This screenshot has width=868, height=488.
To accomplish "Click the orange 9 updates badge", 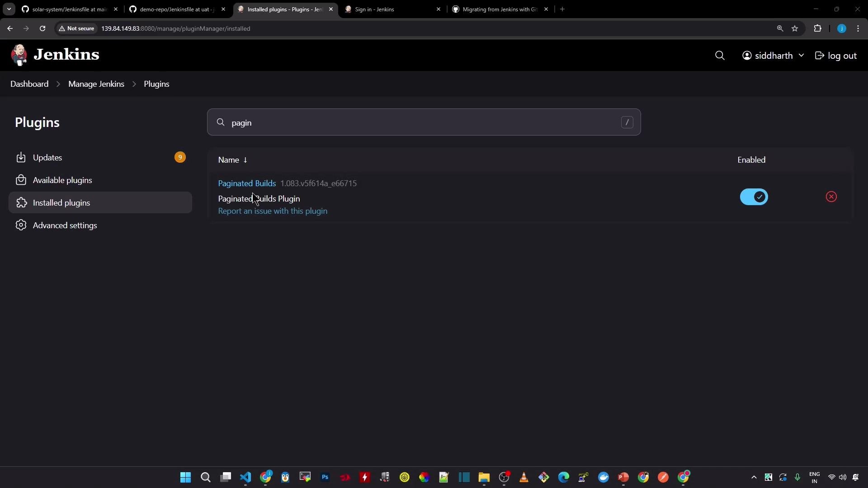I will click(180, 157).
